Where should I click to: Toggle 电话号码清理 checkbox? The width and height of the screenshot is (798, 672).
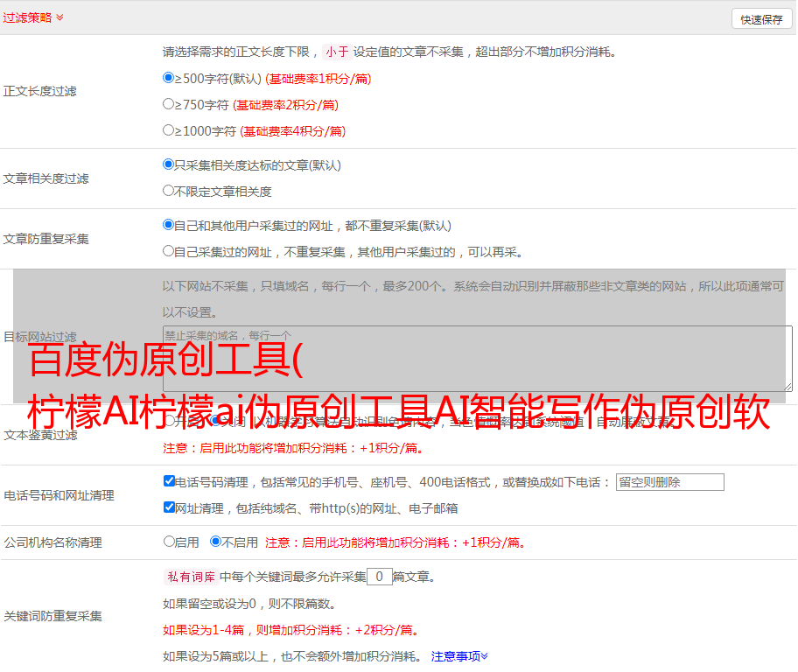point(170,481)
